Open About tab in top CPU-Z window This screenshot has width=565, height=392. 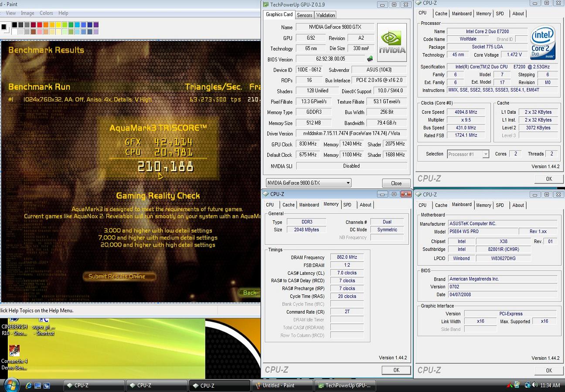[x=518, y=14]
